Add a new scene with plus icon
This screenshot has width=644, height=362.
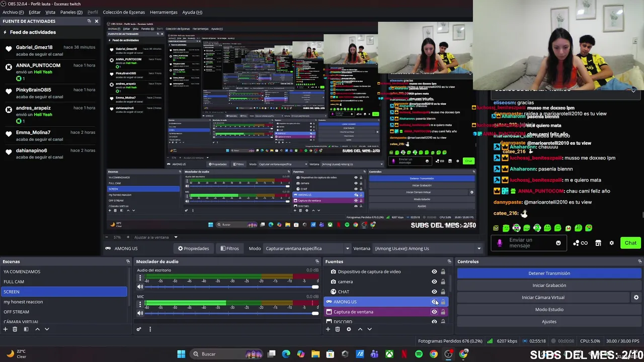click(6, 329)
